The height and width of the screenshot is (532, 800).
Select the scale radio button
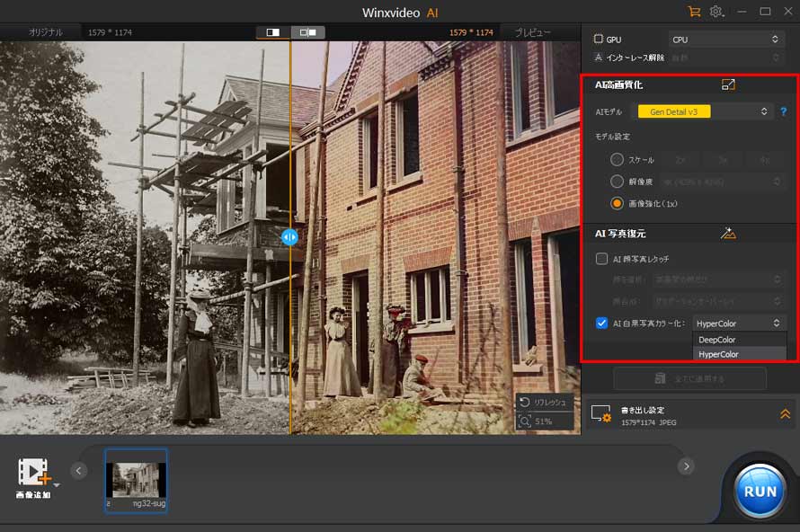click(x=617, y=159)
